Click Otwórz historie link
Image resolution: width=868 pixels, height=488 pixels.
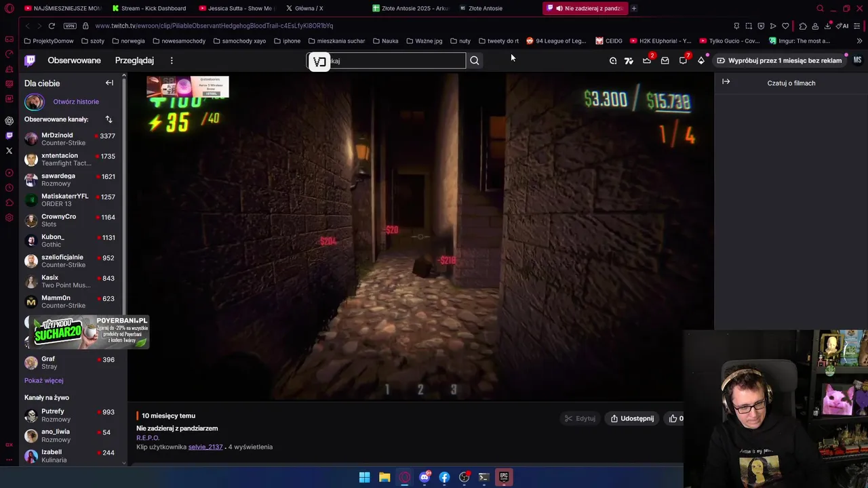(76, 102)
